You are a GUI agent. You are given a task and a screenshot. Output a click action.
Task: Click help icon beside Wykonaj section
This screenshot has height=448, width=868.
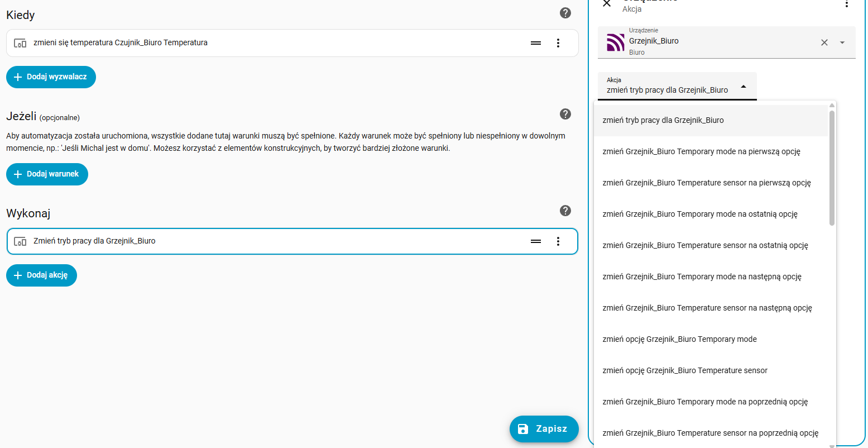coord(565,211)
